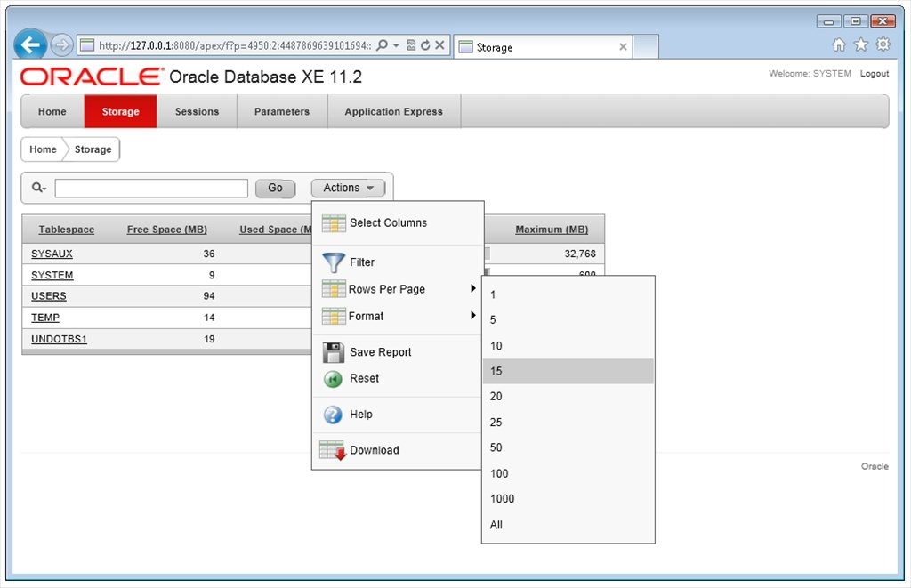Open the Application Express tab

(x=394, y=111)
